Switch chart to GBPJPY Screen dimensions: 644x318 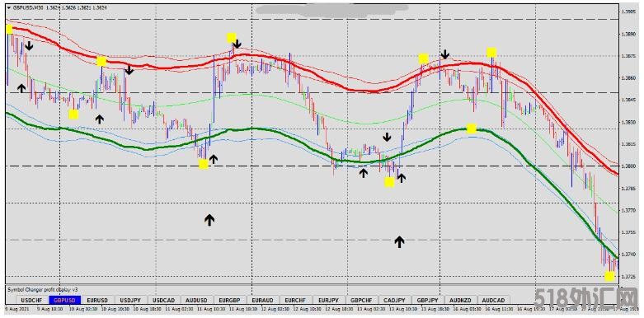(x=427, y=300)
